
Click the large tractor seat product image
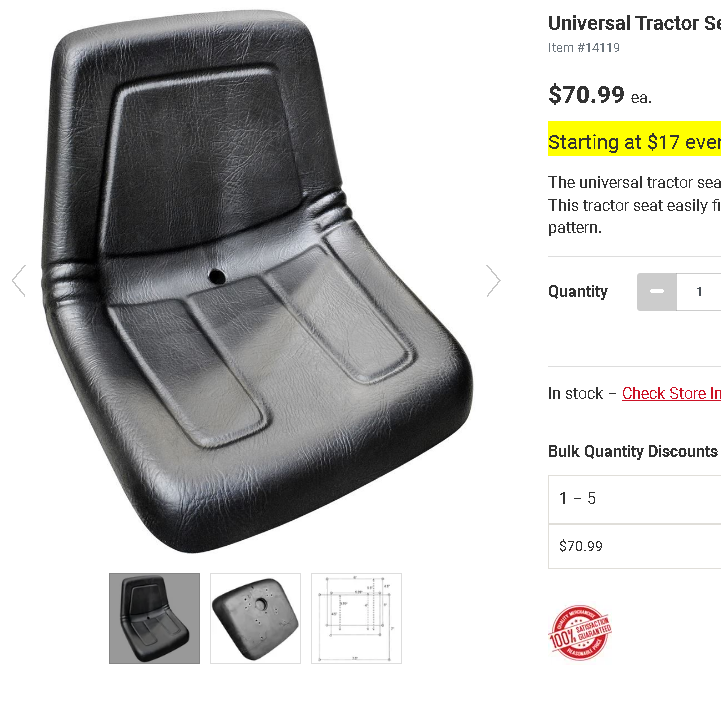click(257, 280)
